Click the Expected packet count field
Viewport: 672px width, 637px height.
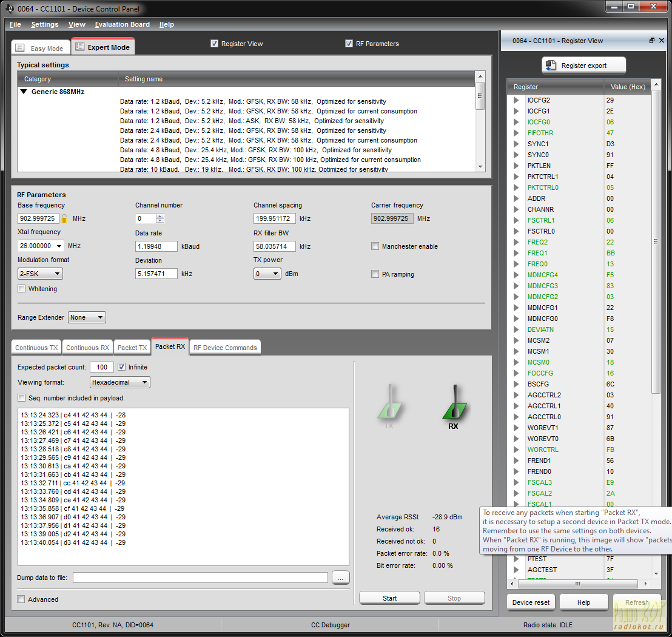[x=102, y=367]
